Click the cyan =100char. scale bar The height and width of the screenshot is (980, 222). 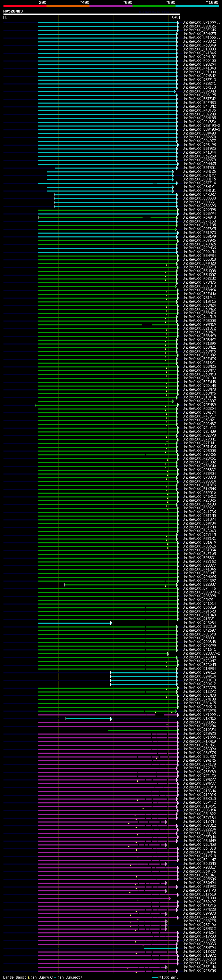[155, 977]
